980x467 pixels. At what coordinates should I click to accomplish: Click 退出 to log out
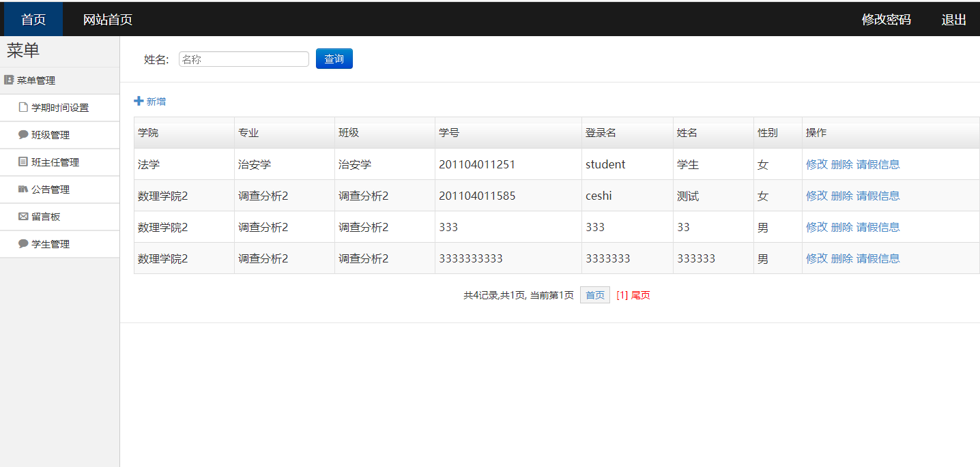click(953, 20)
